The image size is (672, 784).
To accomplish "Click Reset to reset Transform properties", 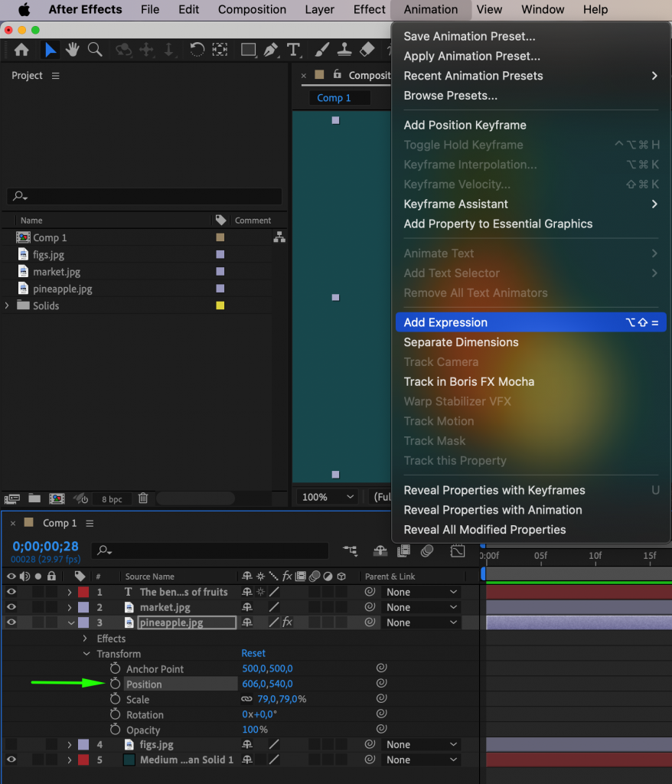I will (x=253, y=653).
